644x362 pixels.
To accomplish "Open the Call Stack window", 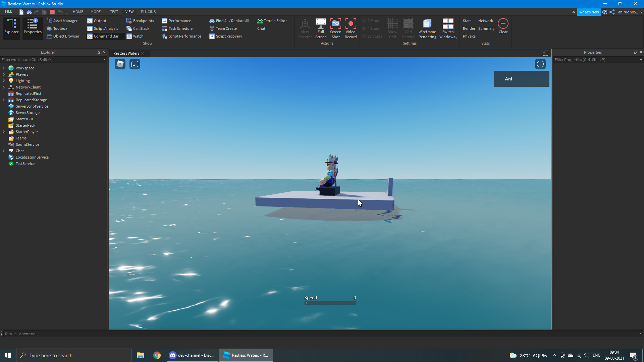I will [138, 28].
